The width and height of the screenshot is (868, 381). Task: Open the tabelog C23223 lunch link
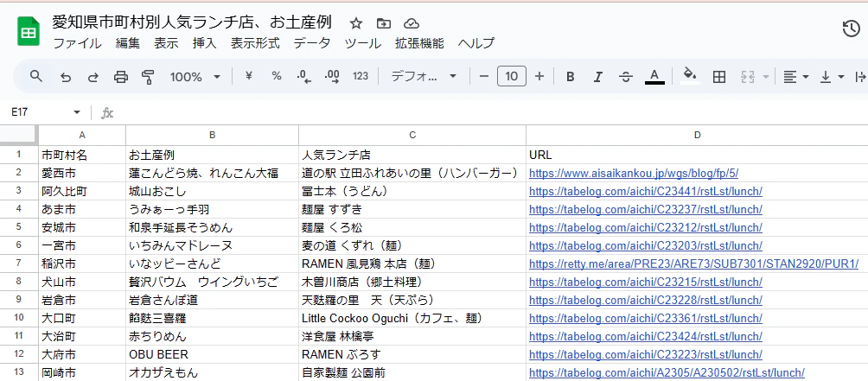click(646, 354)
